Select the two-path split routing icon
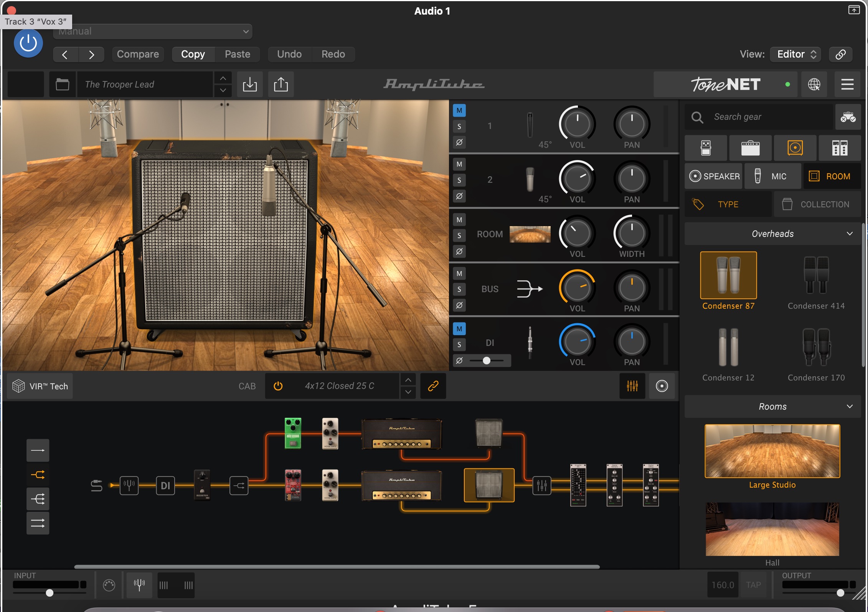The width and height of the screenshot is (868, 612). pos(38,475)
